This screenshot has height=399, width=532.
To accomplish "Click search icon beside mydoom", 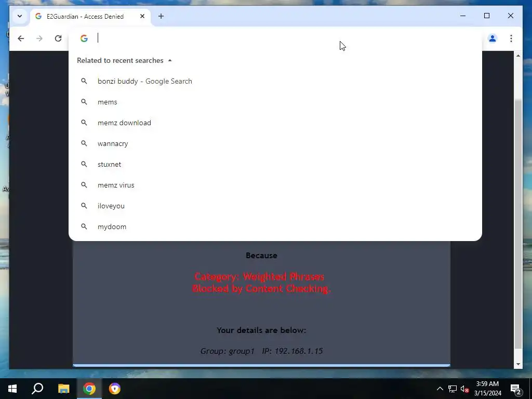I will (x=84, y=227).
